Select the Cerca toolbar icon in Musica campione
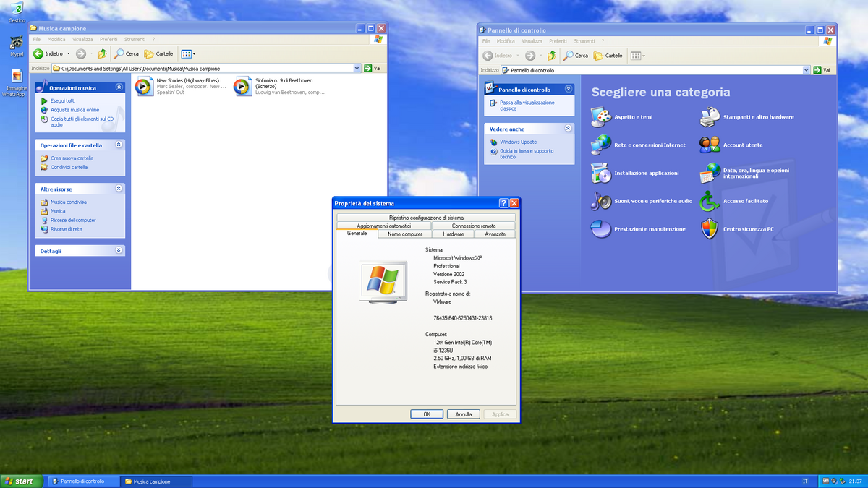Screen dimensions: 868x488 point(125,53)
